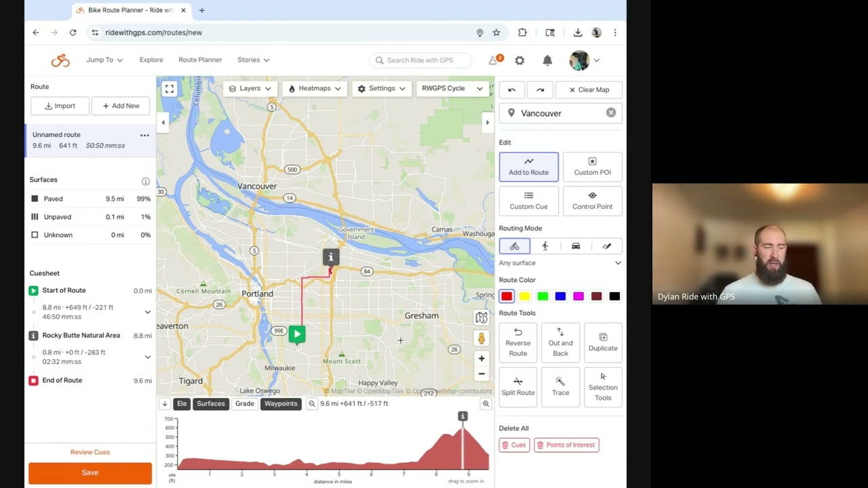Click Surfaces info icon
This screenshot has height=488, width=868.
(145, 181)
